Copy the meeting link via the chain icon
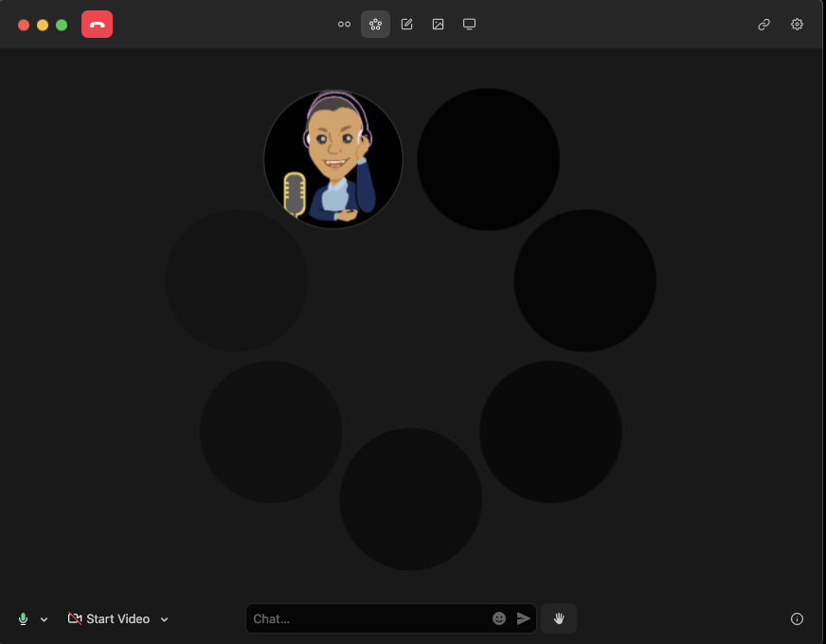This screenshot has width=826, height=644. pos(763,25)
